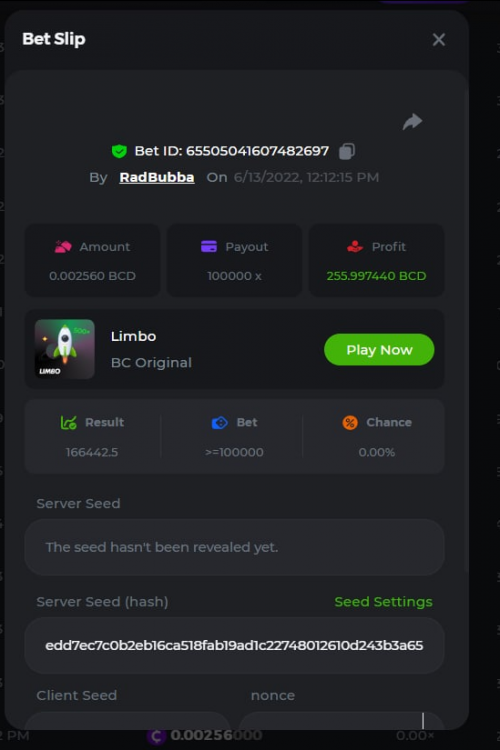
Task: Click the Limbo game title
Action: pyautogui.click(x=133, y=336)
